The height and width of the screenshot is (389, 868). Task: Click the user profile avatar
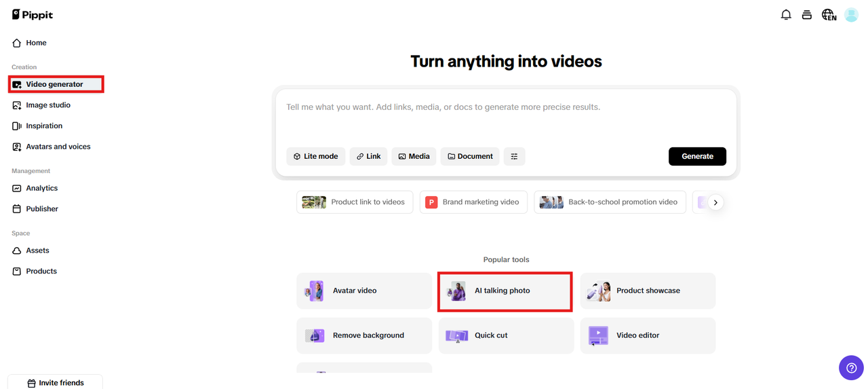(x=851, y=15)
